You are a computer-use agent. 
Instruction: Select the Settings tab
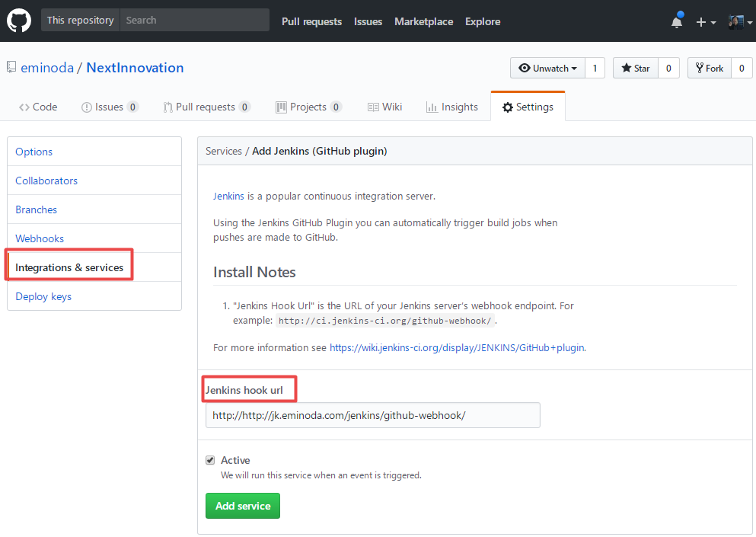528,107
